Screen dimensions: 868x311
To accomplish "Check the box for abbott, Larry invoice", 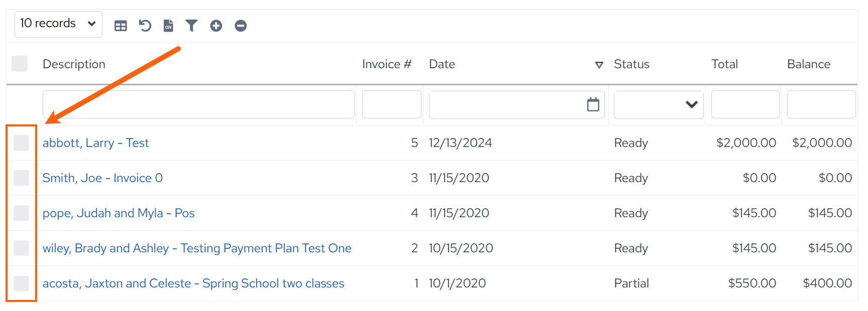I will 21,143.
